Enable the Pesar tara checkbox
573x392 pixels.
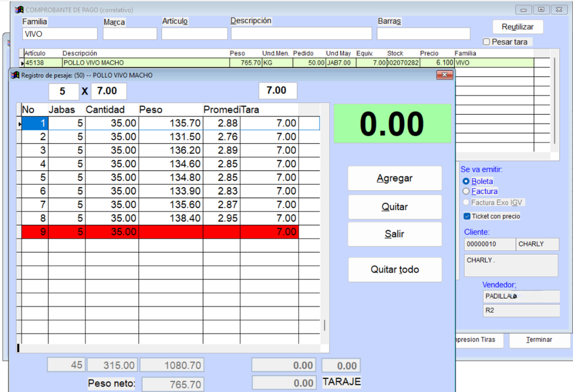486,42
